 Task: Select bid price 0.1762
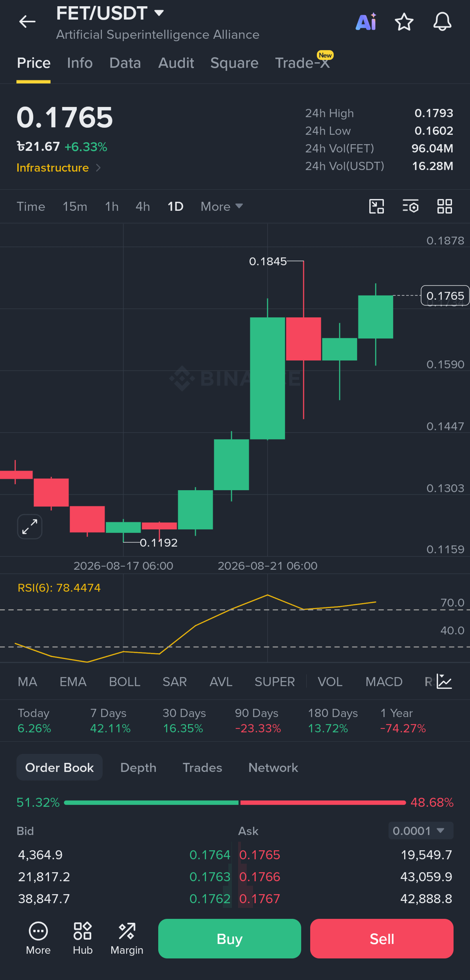[210, 898]
